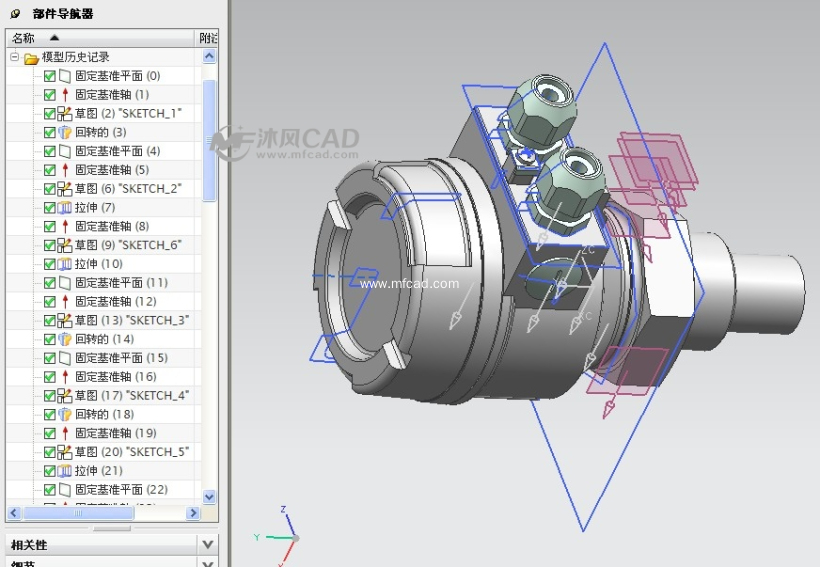Click the sketch icon of 草图 (6) SKETCH_2

[x=64, y=189]
